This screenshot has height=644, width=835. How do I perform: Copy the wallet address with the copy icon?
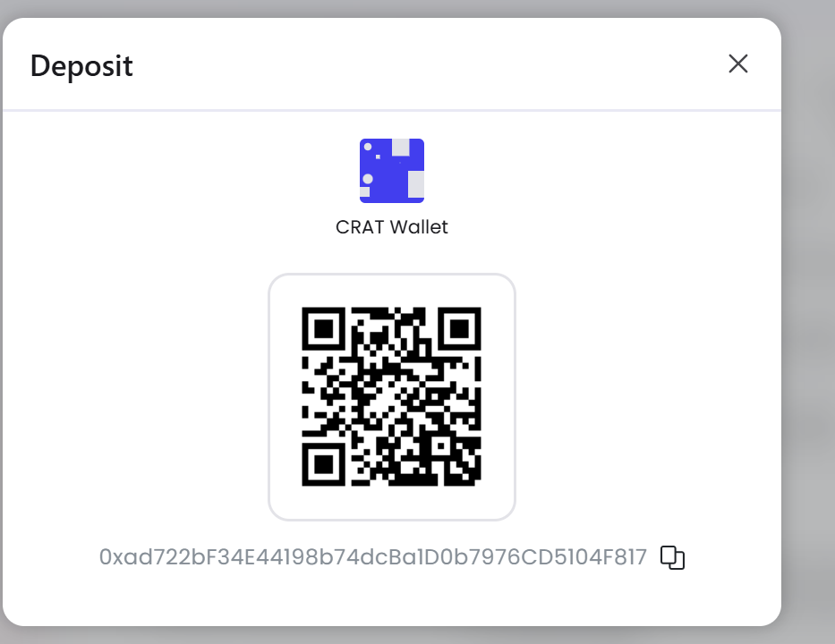pyautogui.click(x=672, y=557)
